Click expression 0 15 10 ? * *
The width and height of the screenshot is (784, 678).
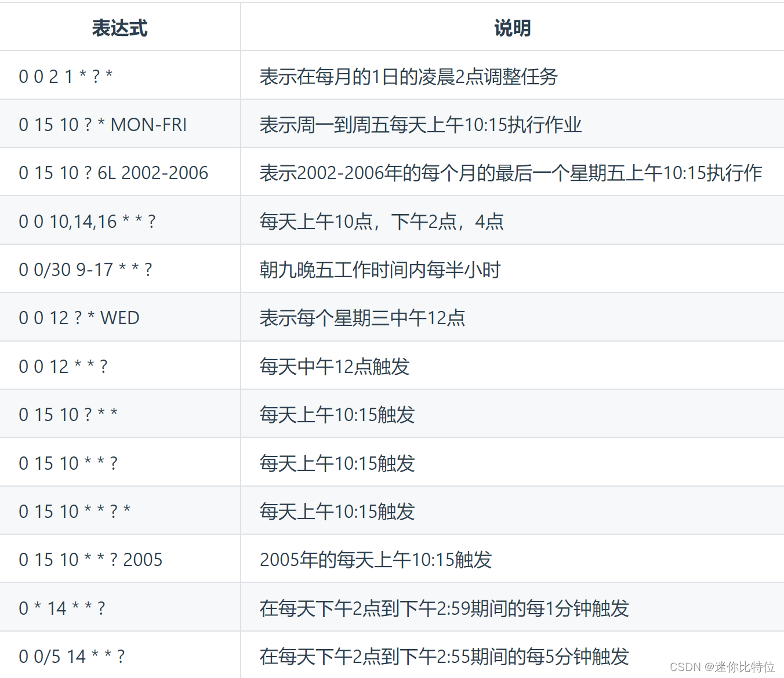tap(68, 414)
